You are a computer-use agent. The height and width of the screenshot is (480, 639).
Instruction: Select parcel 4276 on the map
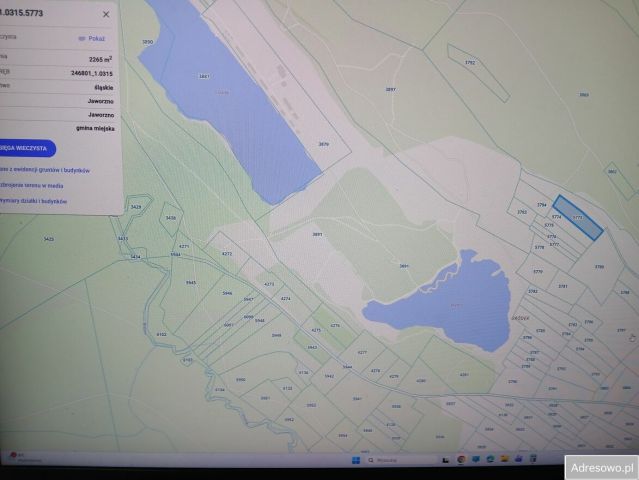pos(335,326)
